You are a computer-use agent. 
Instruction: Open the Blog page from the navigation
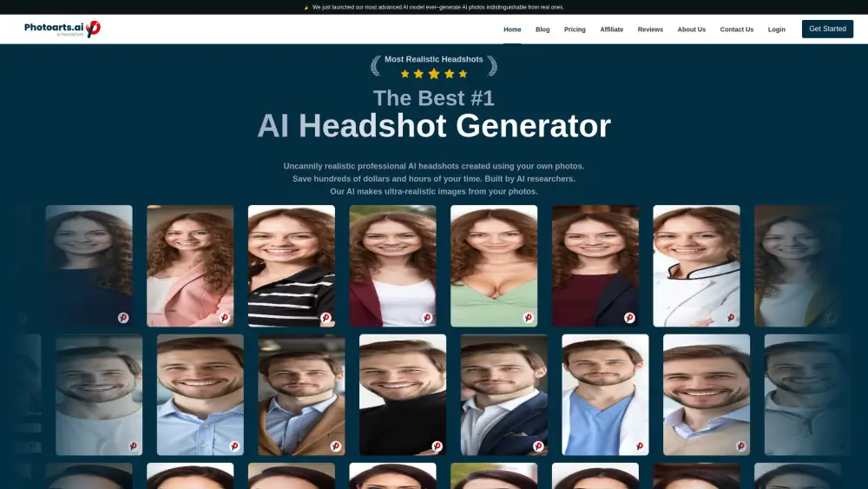(x=542, y=30)
